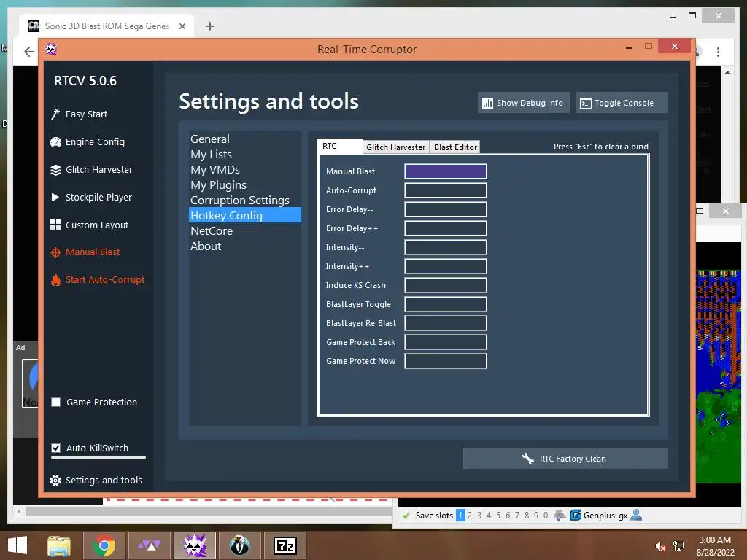This screenshot has height=560, width=747.
Task: Click muted volume icon in system tray
Action: coord(661,546)
